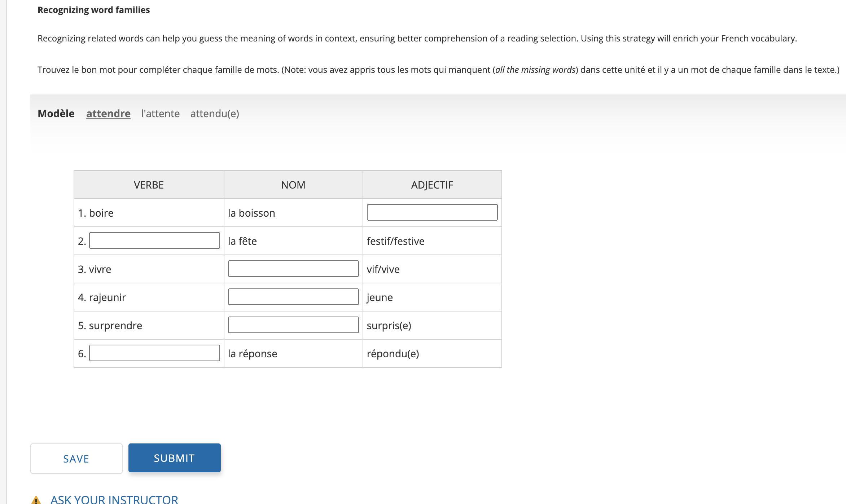Click the la boisson table cell
Screen dimensions: 846x504
coord(251,213)
